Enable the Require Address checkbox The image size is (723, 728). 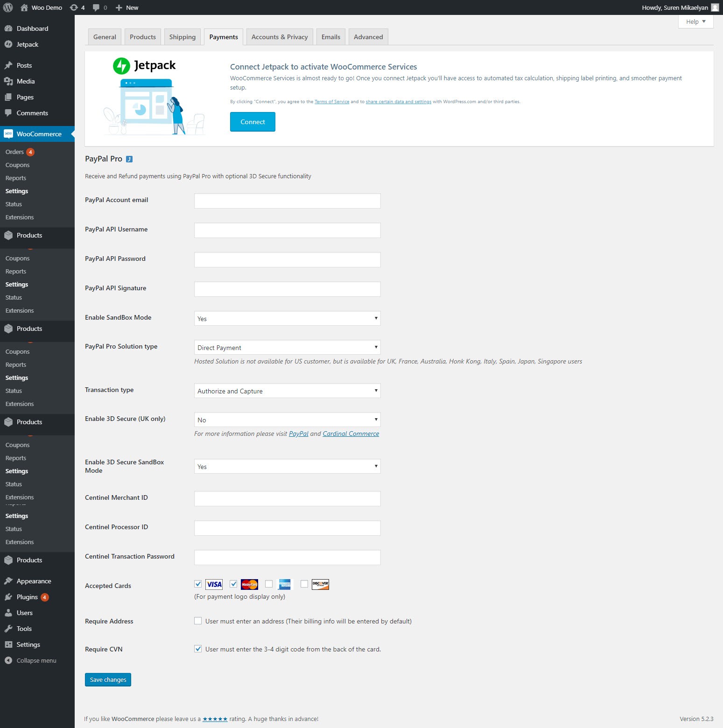tap(198, 621)
